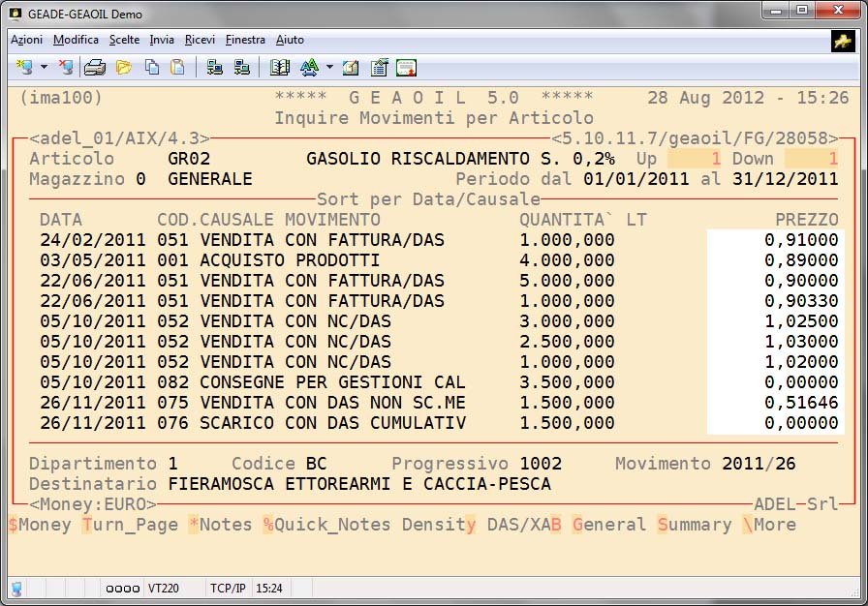Click the new connection toolbar icon
868x606 pixels.
click(x=24, y=68)
